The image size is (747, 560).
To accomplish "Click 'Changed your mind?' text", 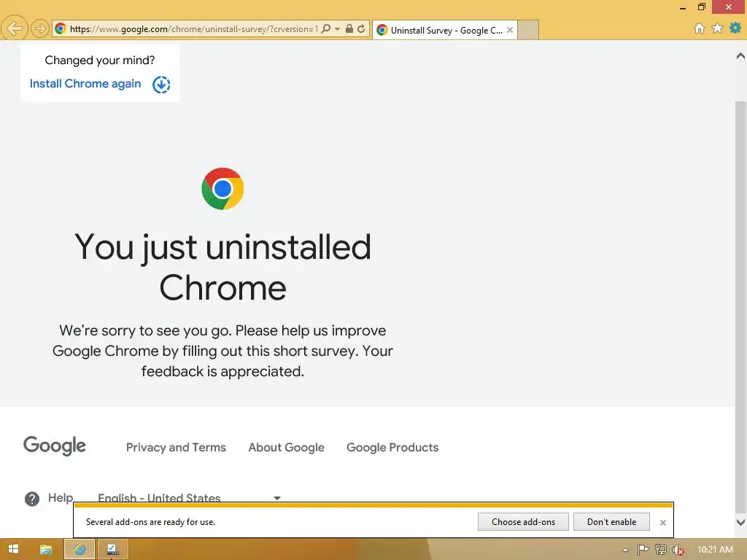I will click(x=99, y=60).
